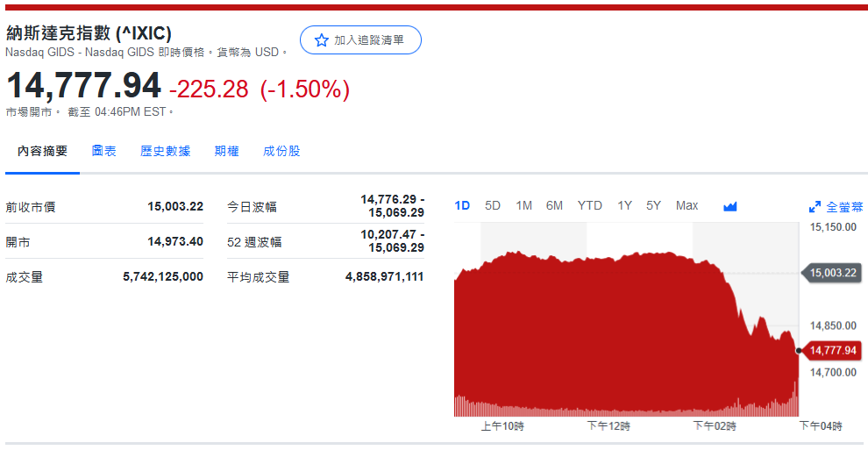
Task: Switch chart to 6M range
Action: pos(554,206)
